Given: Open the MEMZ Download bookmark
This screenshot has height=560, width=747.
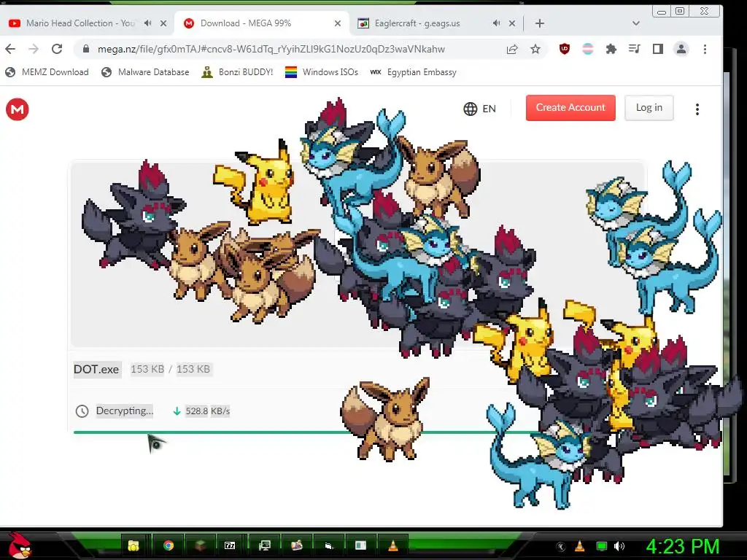Looking at the screenshot, I should coord(47,72).
